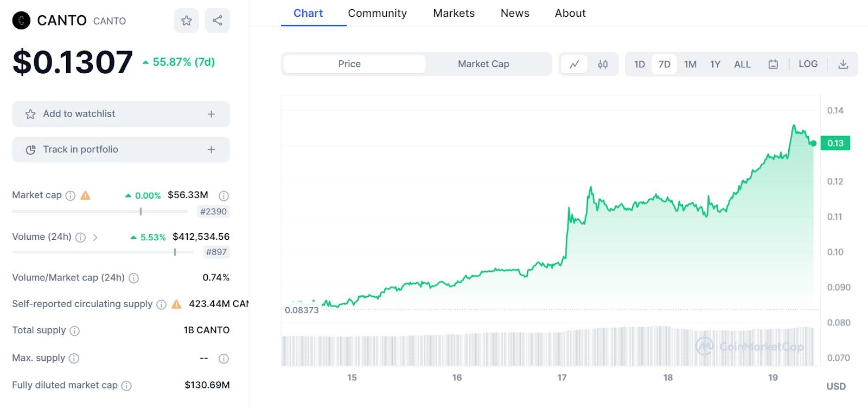Open Total supply info icon
This screenshot has height=408, width=868.
click(75, 330)
